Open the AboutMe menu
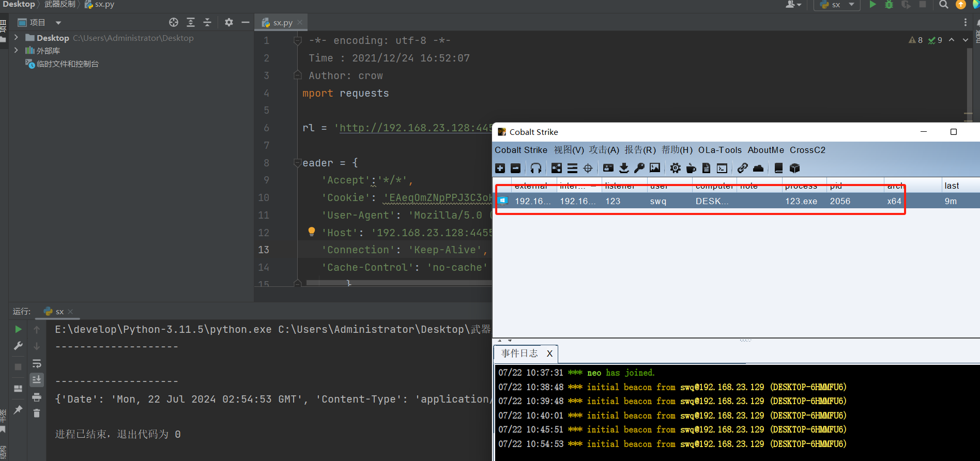Screen dimensions: 980x461 point(766,150)
